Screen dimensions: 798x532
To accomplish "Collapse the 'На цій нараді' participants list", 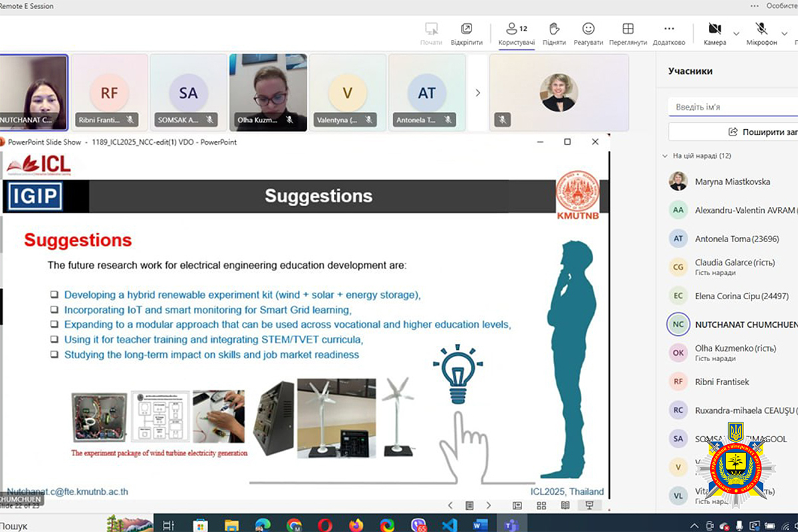I will pos(664,156).
